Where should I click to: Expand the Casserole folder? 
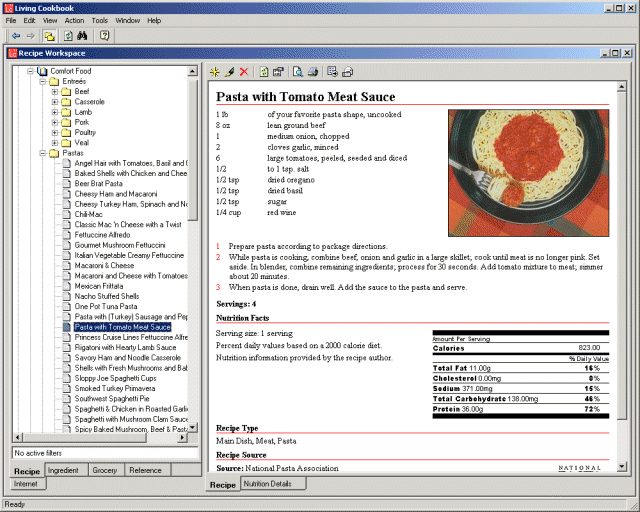55,102
